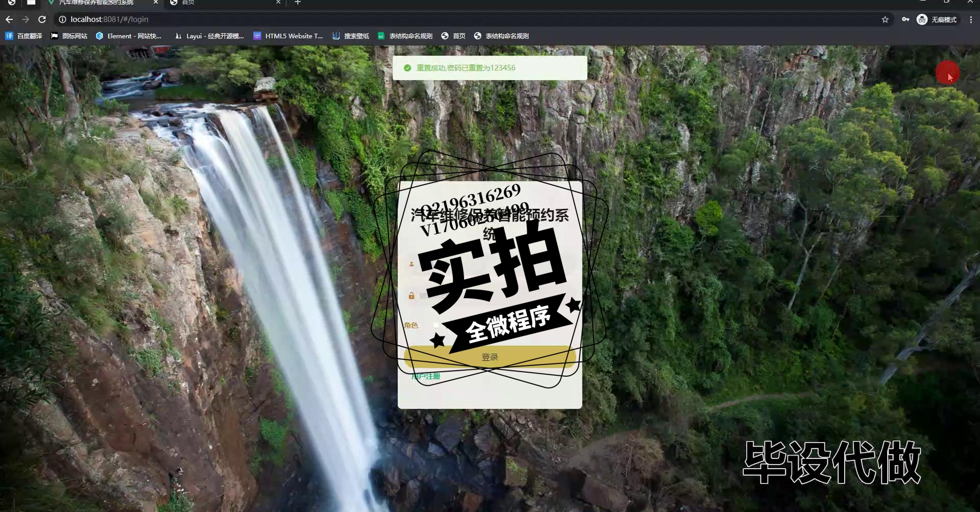View site information icon next to localhost

[x=62, y=19]
